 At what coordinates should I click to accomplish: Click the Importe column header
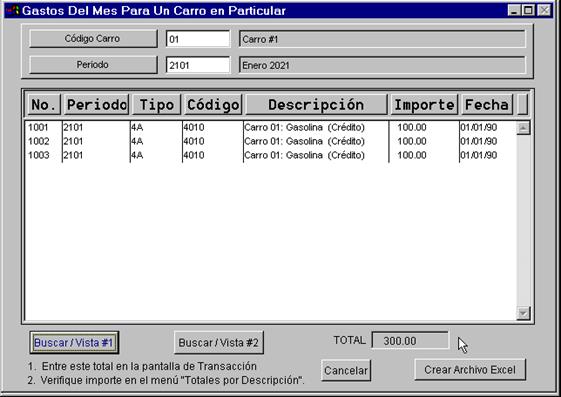pyautogui.click(x=424, y=105)
